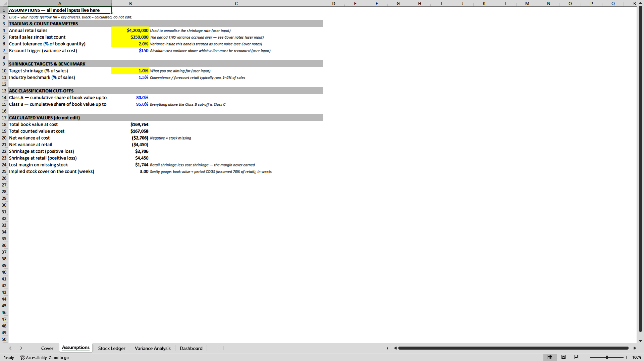Open the Dashboard sheet tab
Image resolution: width=644 pixels, height=361 pixels.
pyautogui.click(x=191, y=348)
